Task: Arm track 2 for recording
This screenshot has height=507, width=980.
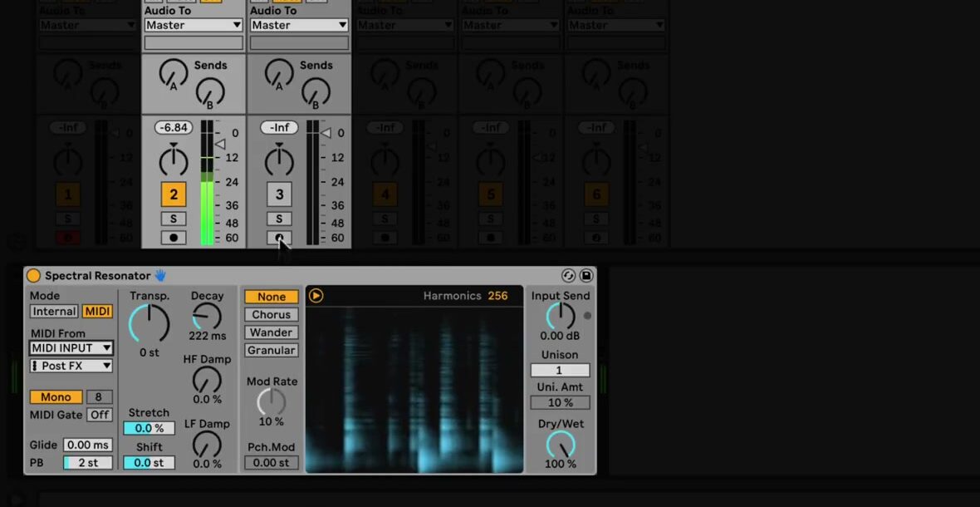Action: (173, 238)
